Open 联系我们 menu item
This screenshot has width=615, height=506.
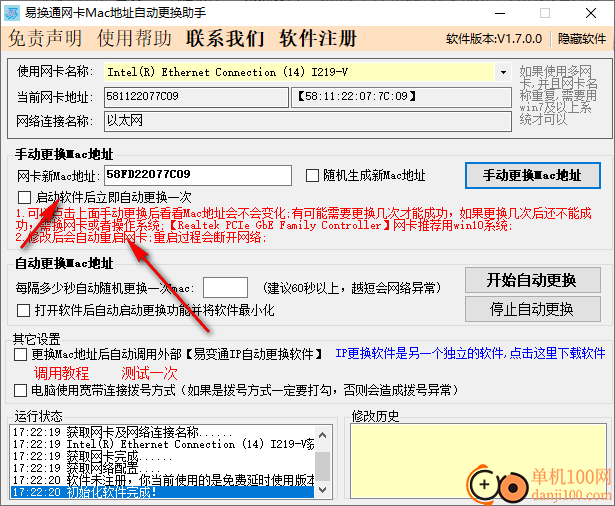point(225,38)
